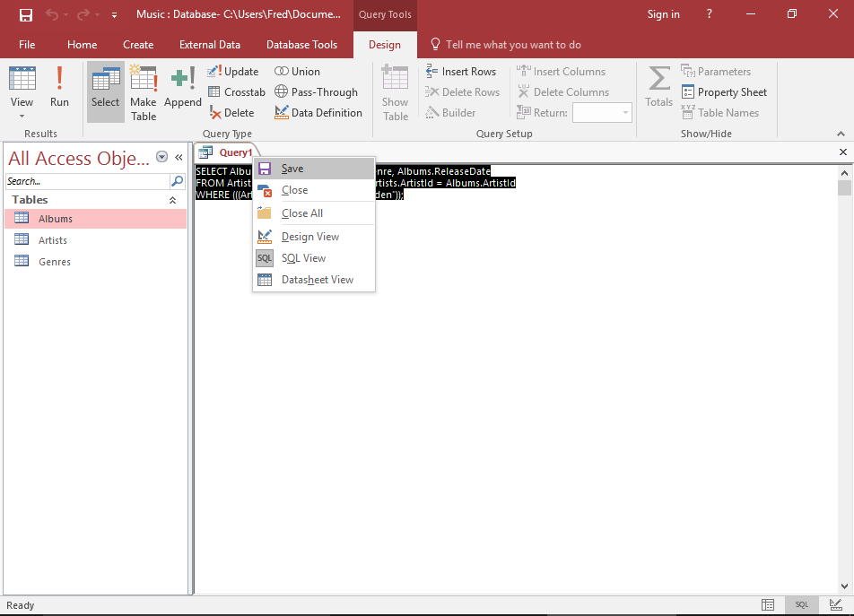Choose SQL View from the context menu

click(314, 258)
